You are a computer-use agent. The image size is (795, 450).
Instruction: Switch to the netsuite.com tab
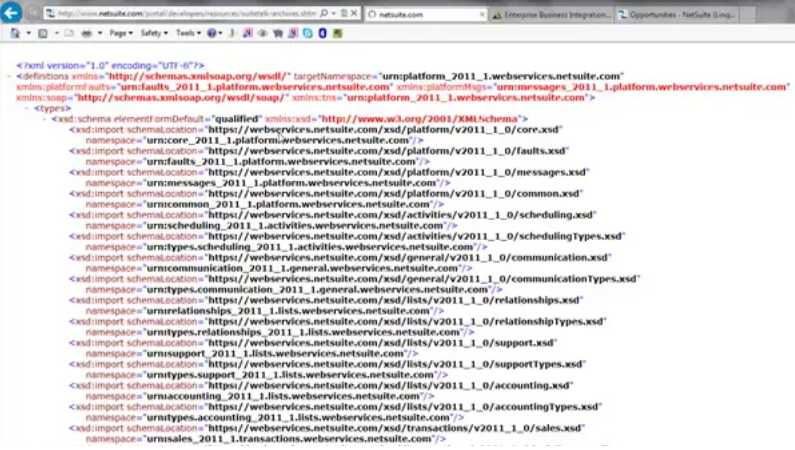pyautogui.click(x=425, y=14)
